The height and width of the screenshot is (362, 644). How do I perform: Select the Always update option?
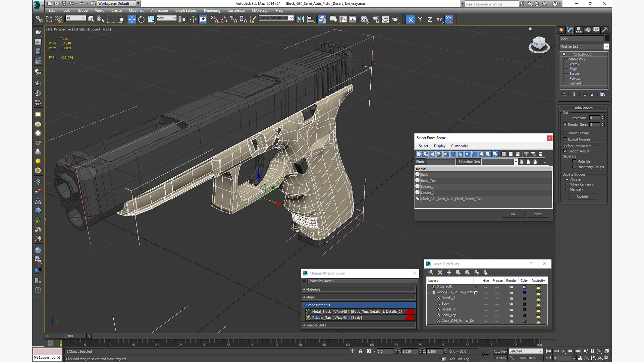coord(567,179)
